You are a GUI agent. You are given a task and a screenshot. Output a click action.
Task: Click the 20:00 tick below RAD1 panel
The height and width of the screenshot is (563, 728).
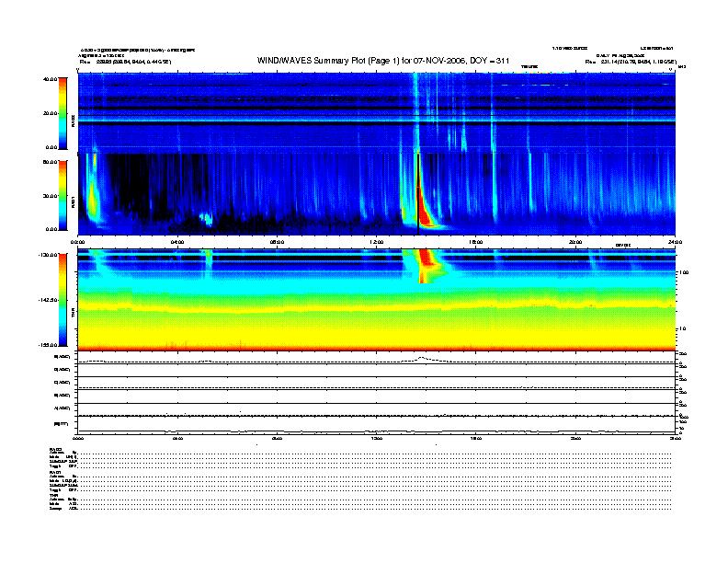tap(575, 242)
